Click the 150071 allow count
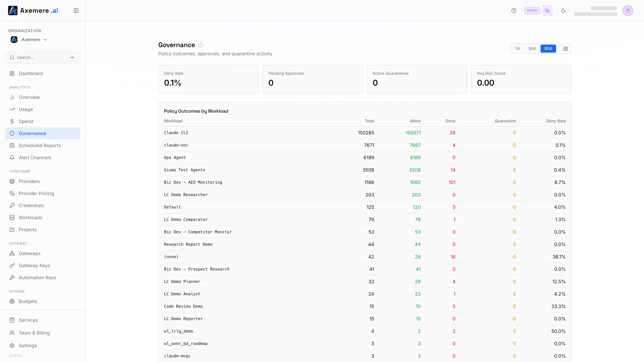644x362 pixels. (x=413, y=133)
